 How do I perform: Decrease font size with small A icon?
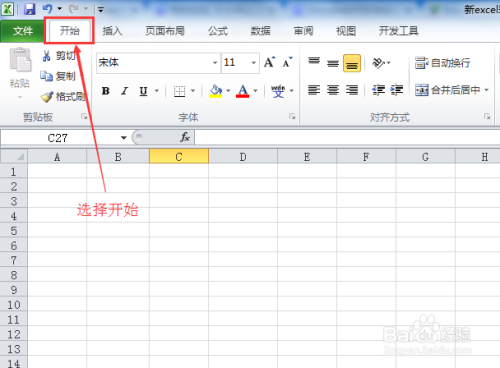pos(287,62)
